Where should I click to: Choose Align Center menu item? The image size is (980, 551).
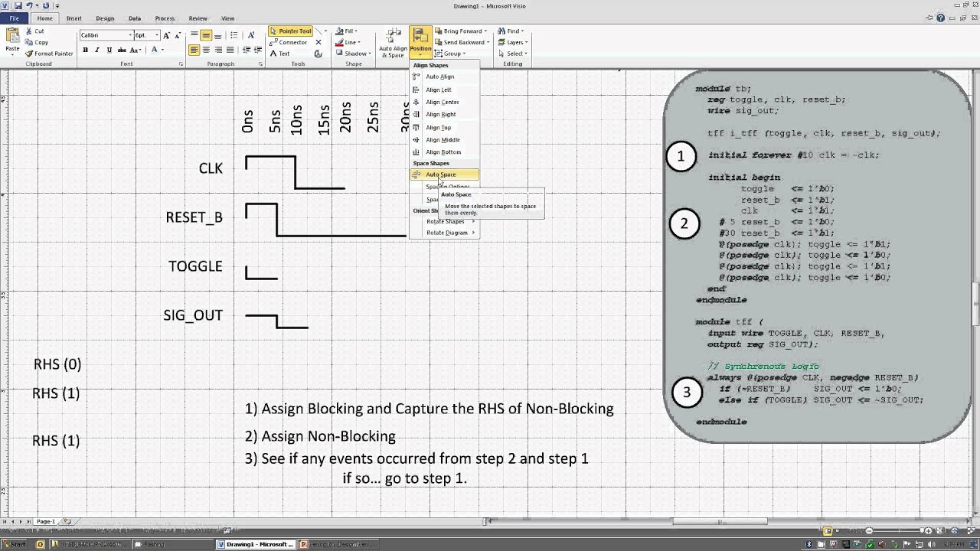[445, 102]
